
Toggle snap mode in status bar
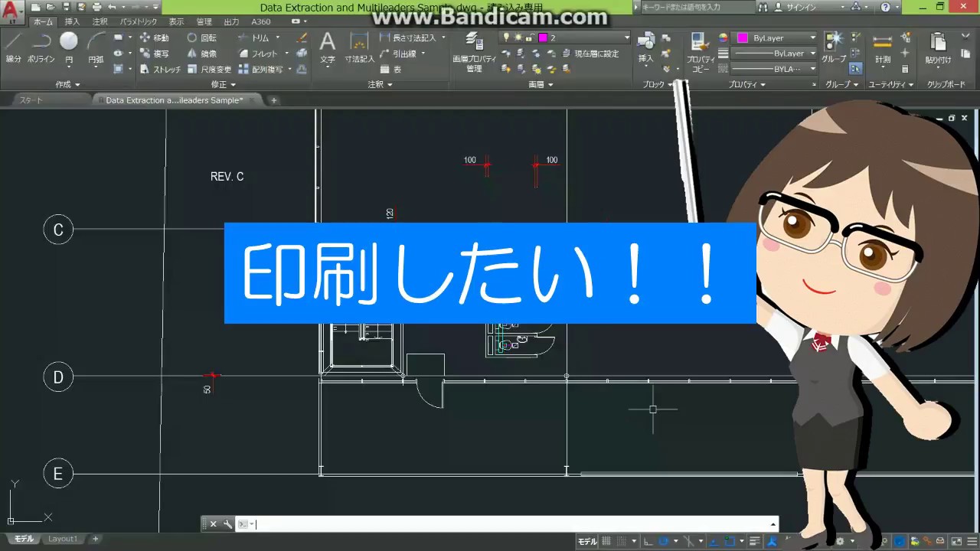[622, 541]
